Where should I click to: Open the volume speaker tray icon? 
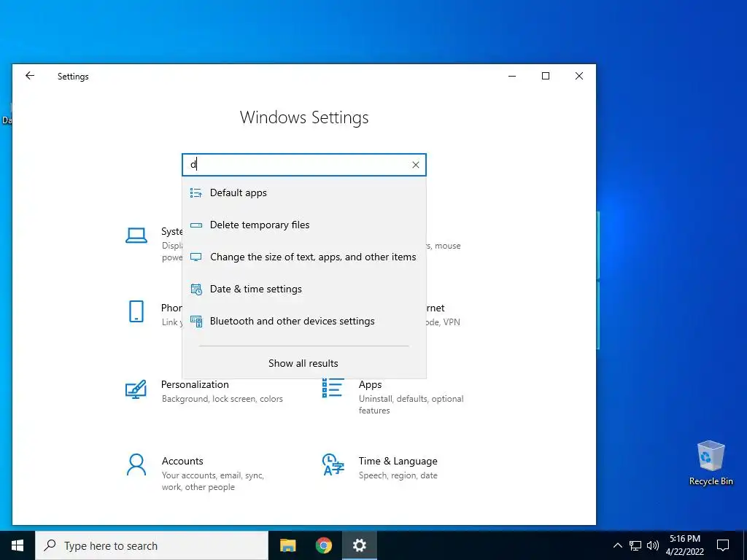pos(653,545)
